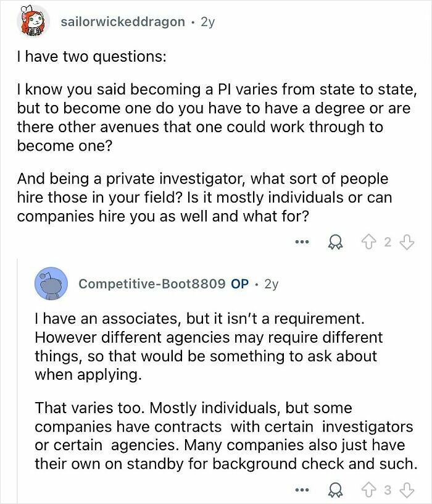The width and height of the screenshot is (432, 504).
Task: Open the ellipsis options on the first comment
Action: pyautogui.click(x=302, y=243)
